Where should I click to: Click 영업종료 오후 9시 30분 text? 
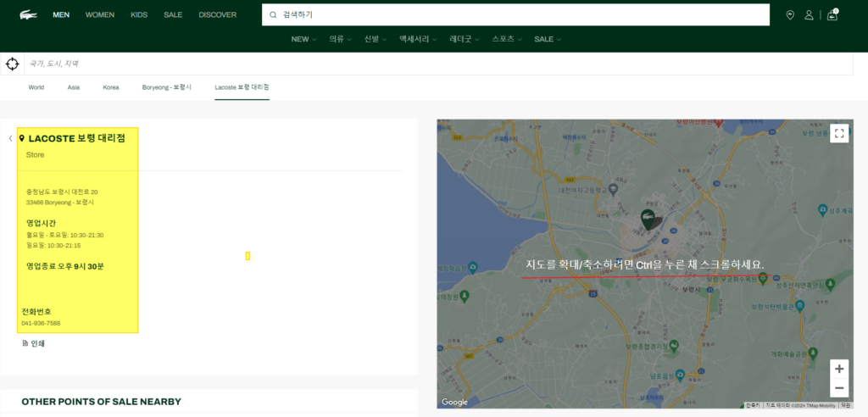(64, 266)
